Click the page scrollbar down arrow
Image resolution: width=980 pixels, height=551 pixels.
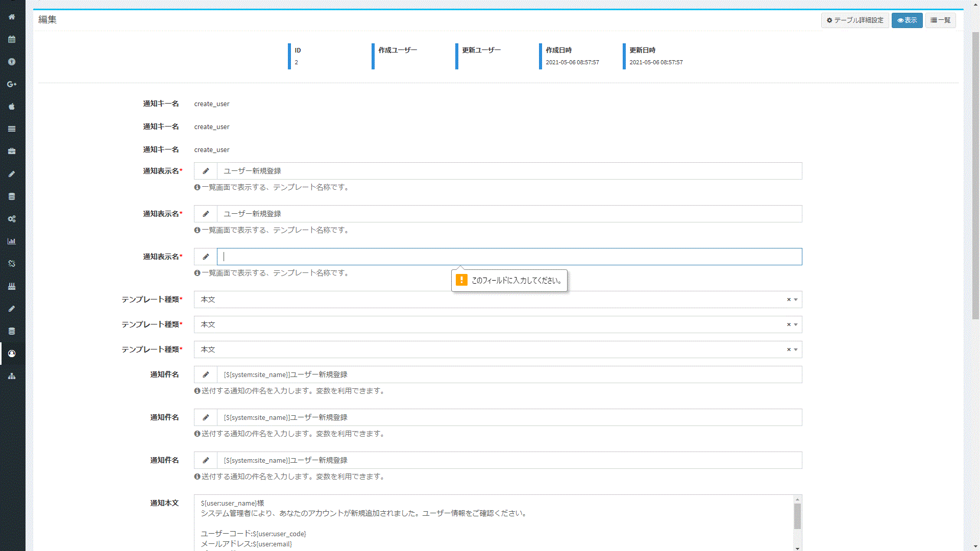[x=975, y=547]
